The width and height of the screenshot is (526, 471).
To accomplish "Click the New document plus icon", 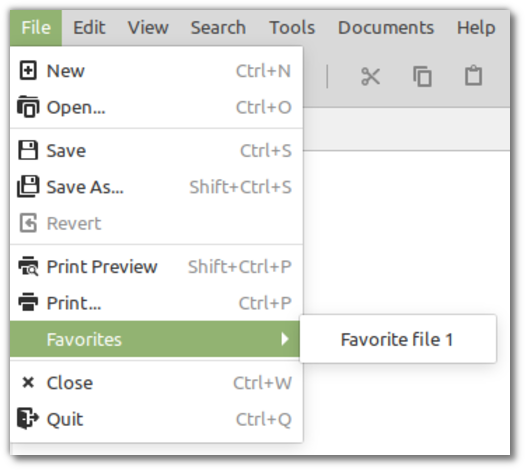I will [28, 70].
